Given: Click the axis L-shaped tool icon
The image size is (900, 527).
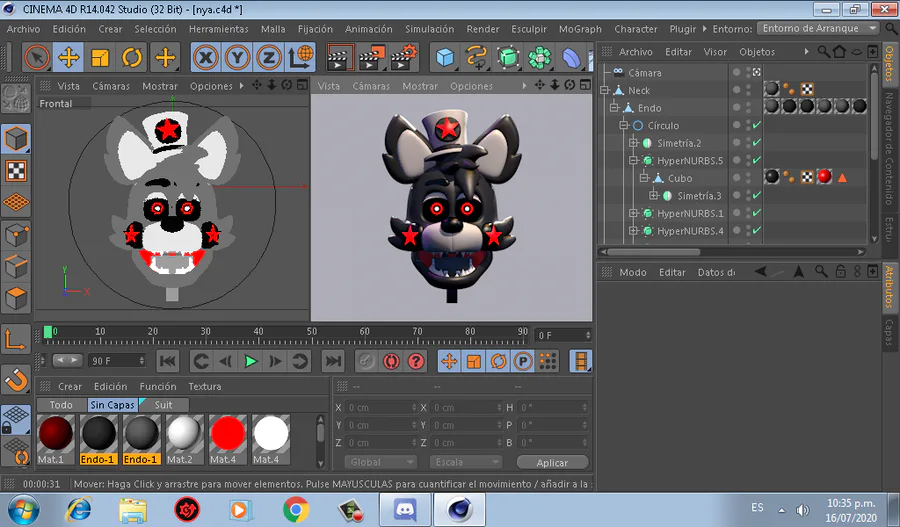Looking at the screenshot, I should [16, 339].
